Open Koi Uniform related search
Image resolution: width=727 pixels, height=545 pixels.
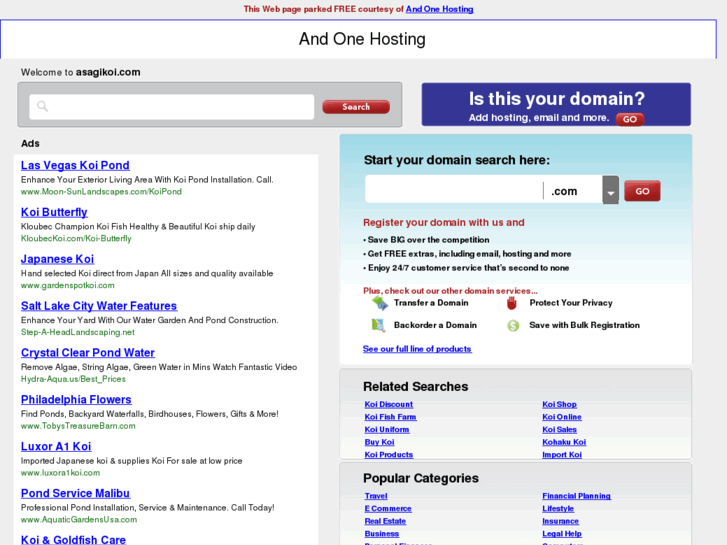[387, 430]
